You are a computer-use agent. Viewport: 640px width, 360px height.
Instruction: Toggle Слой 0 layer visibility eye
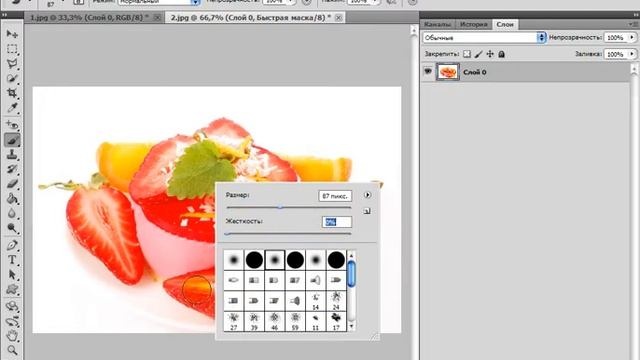428,71
